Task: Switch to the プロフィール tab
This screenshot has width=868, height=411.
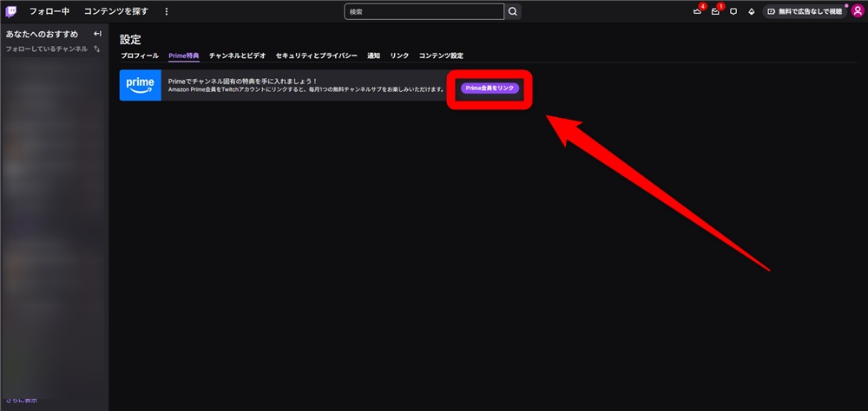Action: 140,55
